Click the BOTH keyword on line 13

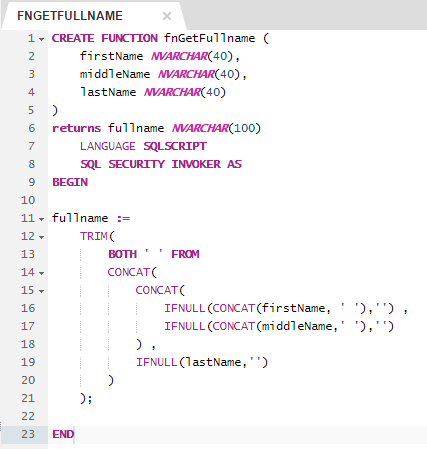[123, 254]
